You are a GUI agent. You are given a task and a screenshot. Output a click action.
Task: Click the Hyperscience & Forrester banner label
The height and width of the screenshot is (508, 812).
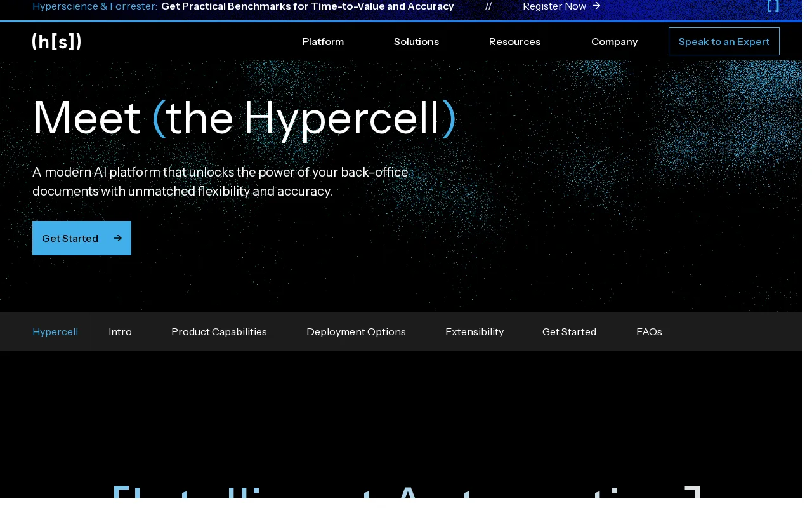pos(95,6)
